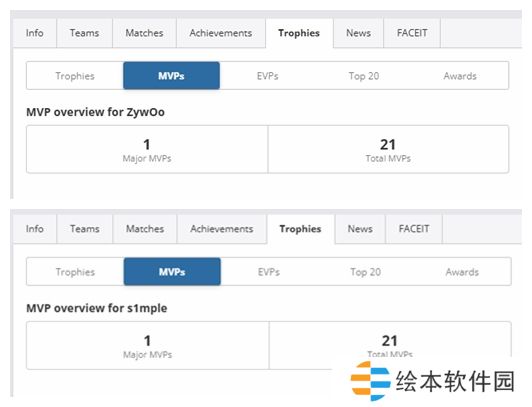
Task: Click ZywOo's Total MVPs count box
Action: (x=388, y=149)
